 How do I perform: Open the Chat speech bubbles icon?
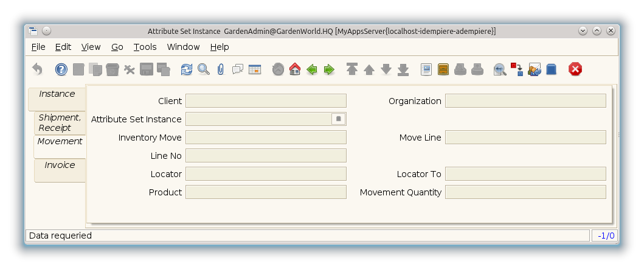tap(238, 69)
